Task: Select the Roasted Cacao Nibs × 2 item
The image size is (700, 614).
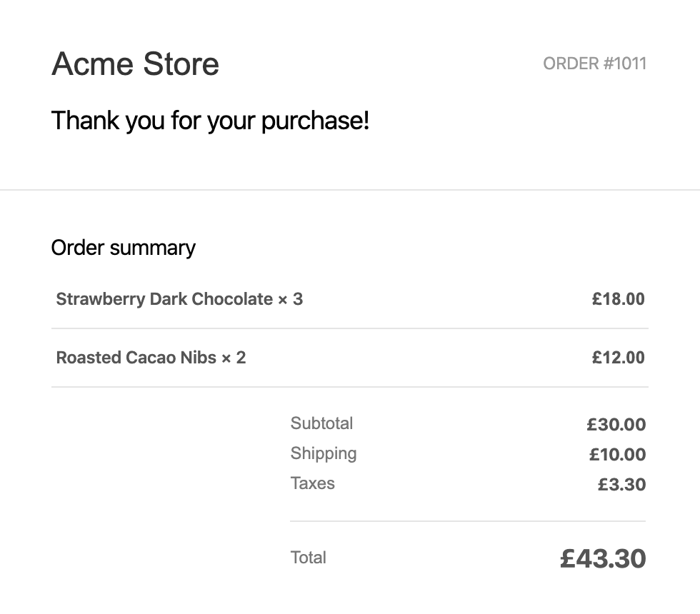Action: [151, 358]
